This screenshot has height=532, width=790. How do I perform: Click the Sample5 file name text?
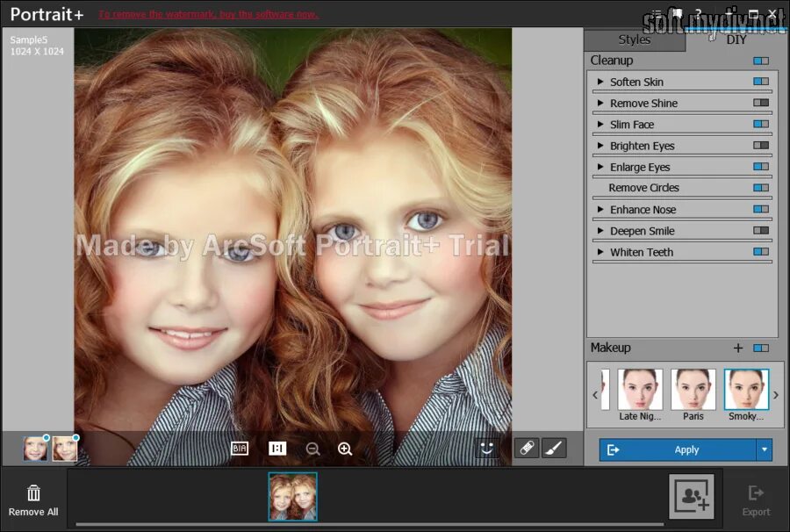point(29,40)
